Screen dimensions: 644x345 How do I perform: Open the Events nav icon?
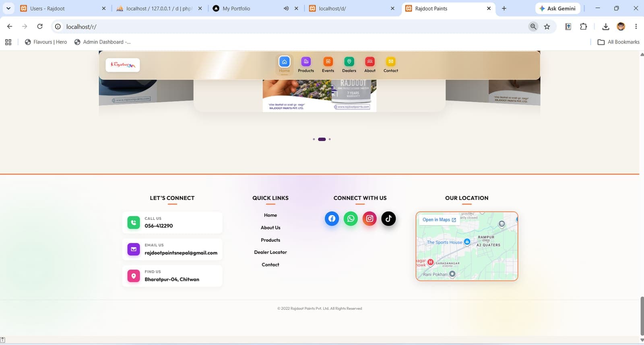pos(328,61)
